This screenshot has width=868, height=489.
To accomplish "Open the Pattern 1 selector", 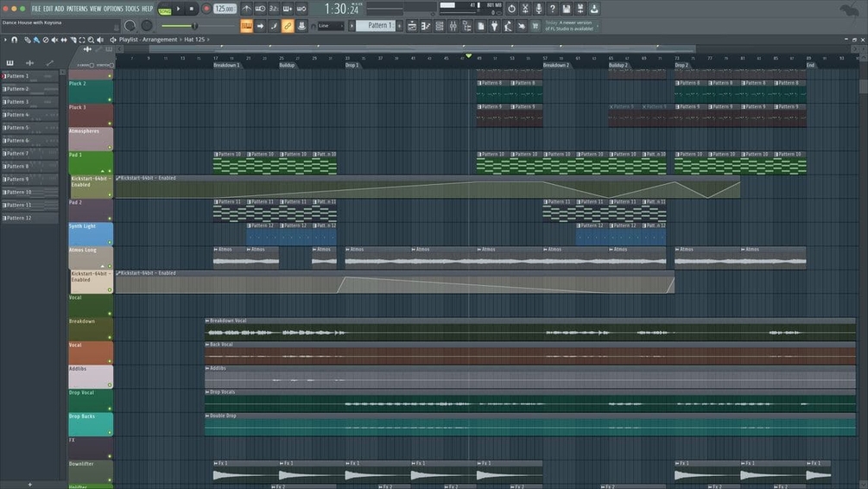I will [x=376, y=25].
